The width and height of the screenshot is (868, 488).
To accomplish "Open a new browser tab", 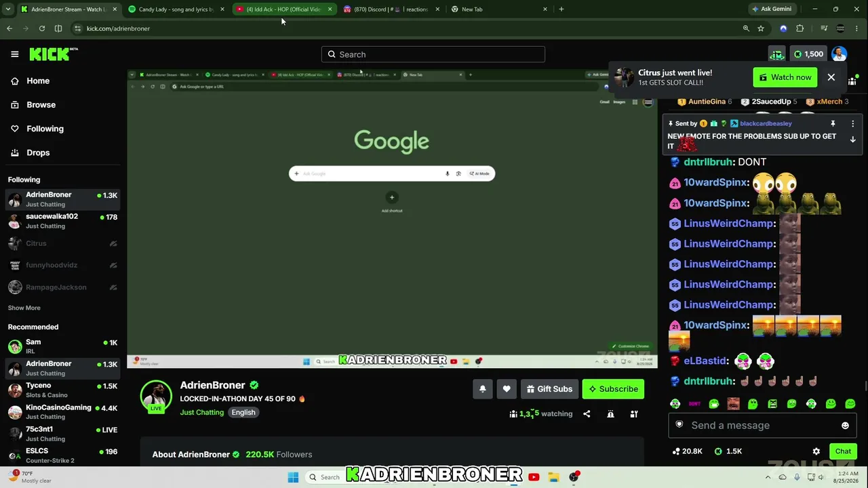I will [x=561, y=9].
